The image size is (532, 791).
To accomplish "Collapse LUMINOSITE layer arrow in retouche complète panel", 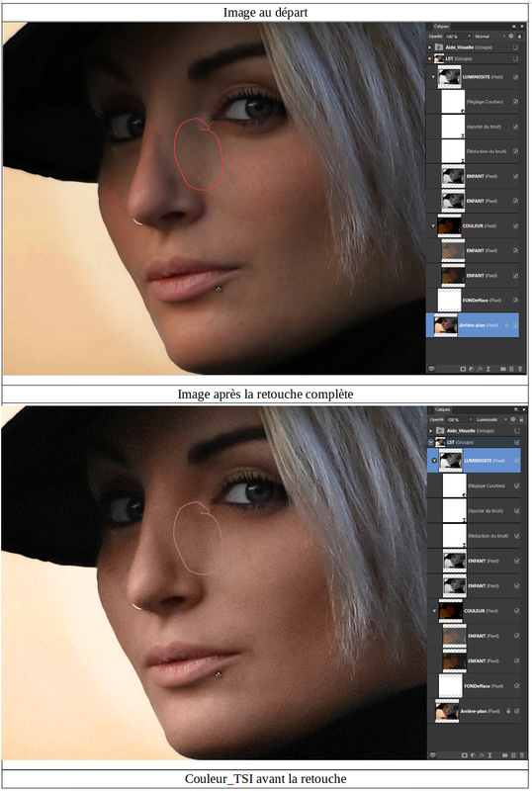I will tap(434, 461).
